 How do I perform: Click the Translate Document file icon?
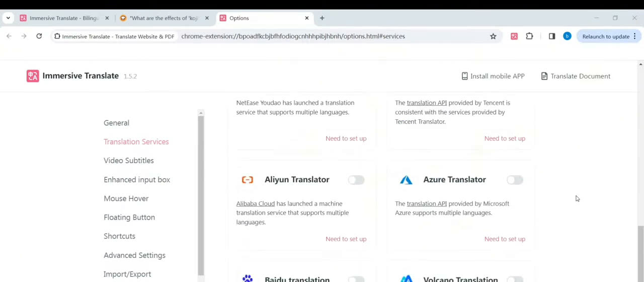[544, 76]
